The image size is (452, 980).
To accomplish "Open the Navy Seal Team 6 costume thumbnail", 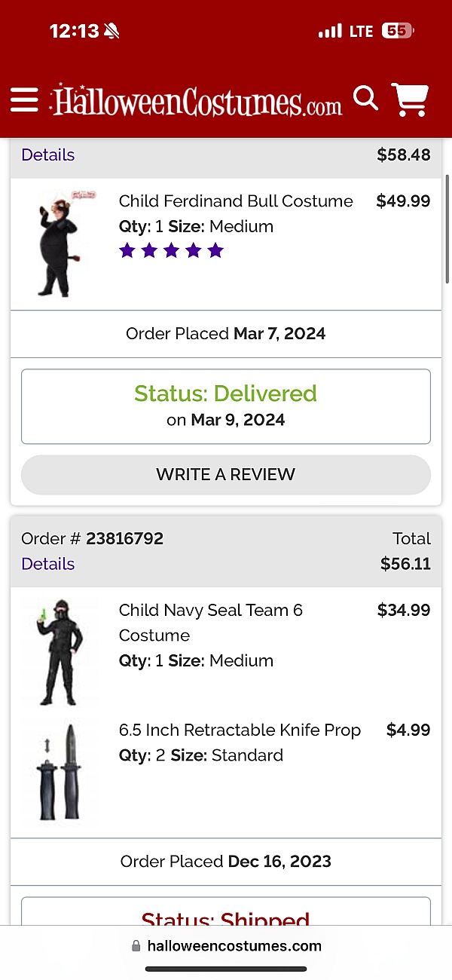I will (59, 652).
